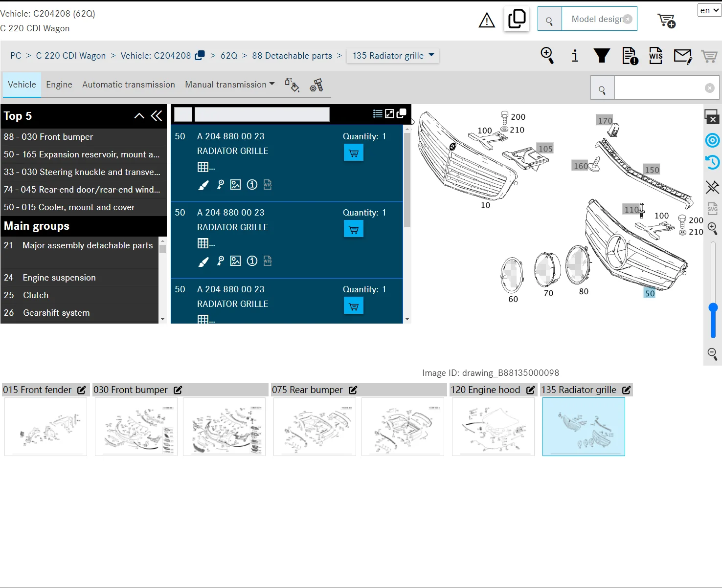Image resolution: width=722 pixels, height=588 pixels.
Task: Select main group 25 Clutch
Action: [x=80, y=295]
